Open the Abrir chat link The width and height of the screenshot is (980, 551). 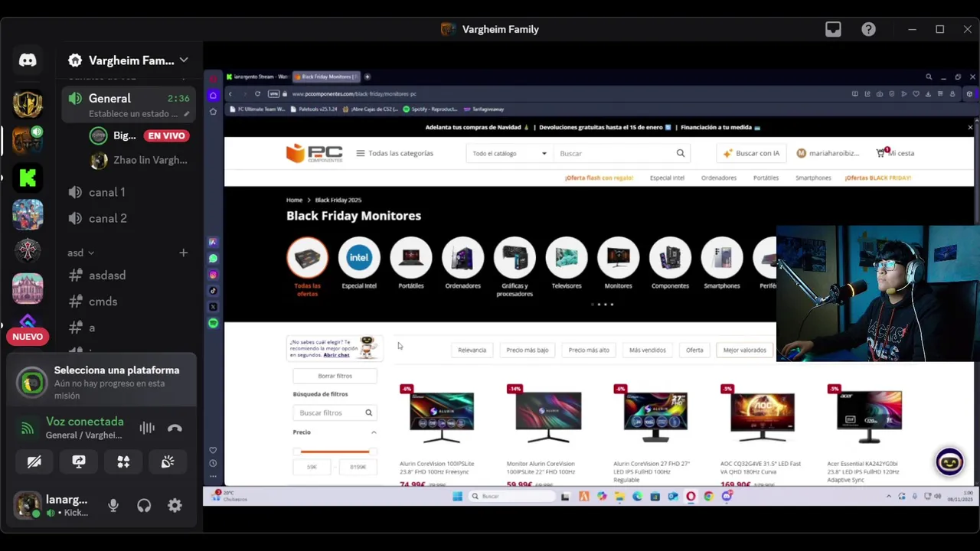point(336,355)
